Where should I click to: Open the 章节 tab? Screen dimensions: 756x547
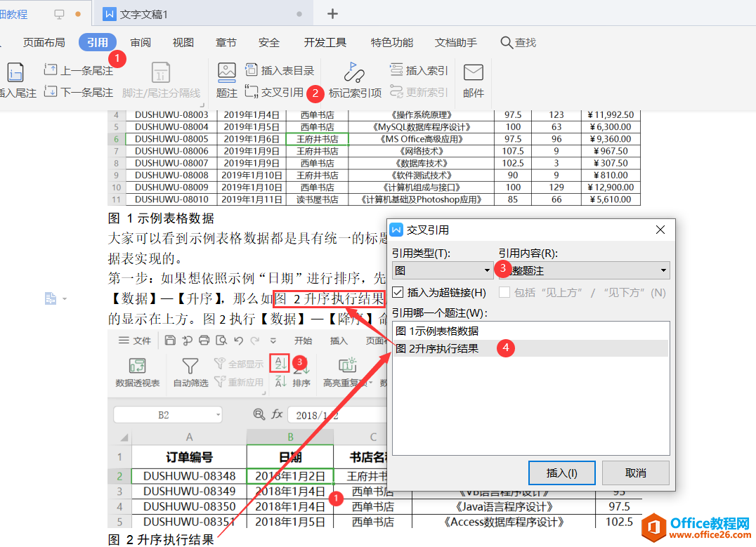click(226, 42)
